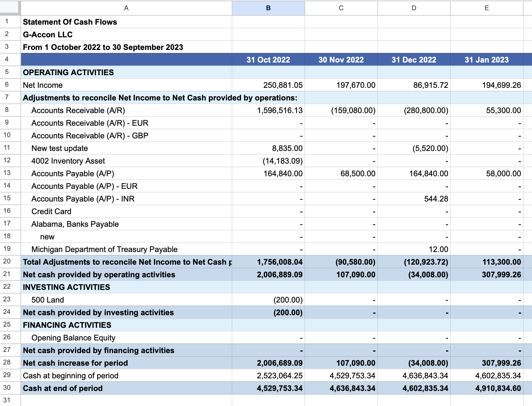Click the value 544.28
Image resolution: width=532 pixels, height=406 pixels.
(x=436, y=199)
